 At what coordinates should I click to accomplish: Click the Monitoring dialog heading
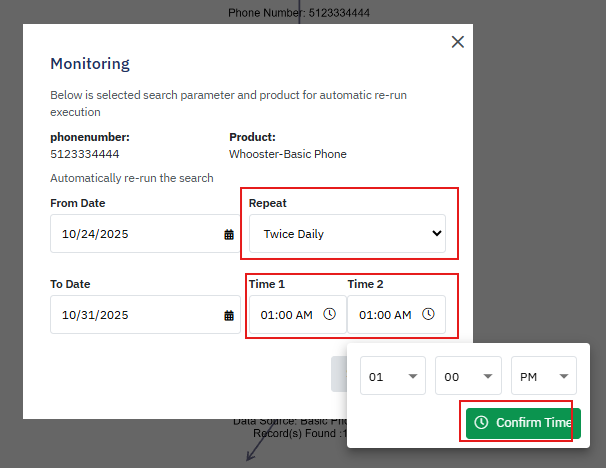point(90,64)
